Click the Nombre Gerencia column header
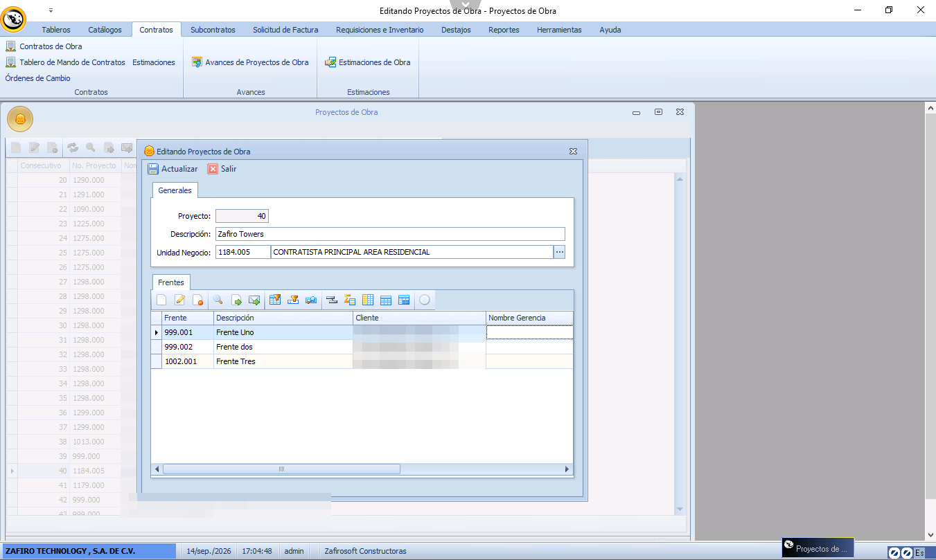This screenshot has width=936, height=560. click(x=529, y=318)
